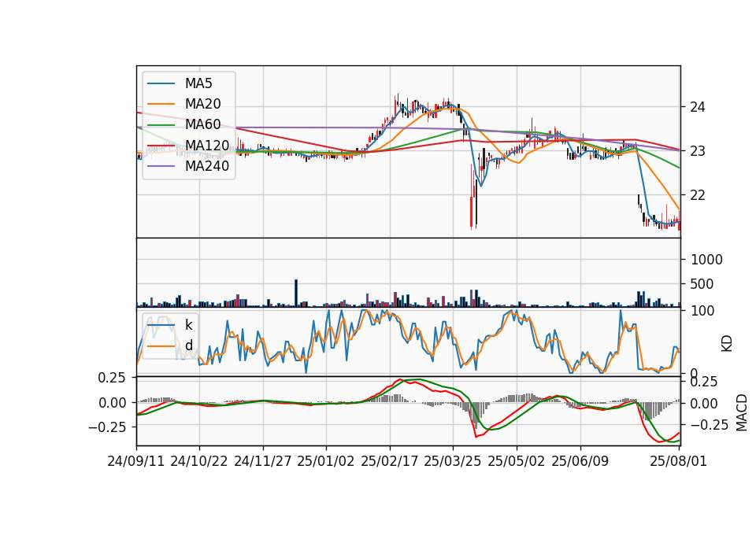This screenshot has width=756, height=543.
Task: Click the left MACD axis label −0.25
Action: tap(107, 427)
